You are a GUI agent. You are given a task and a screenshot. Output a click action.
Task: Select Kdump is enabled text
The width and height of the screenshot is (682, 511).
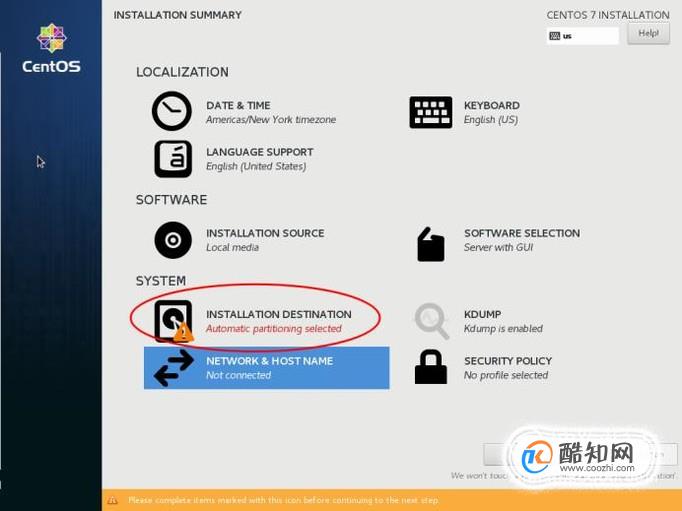(503, 328)
